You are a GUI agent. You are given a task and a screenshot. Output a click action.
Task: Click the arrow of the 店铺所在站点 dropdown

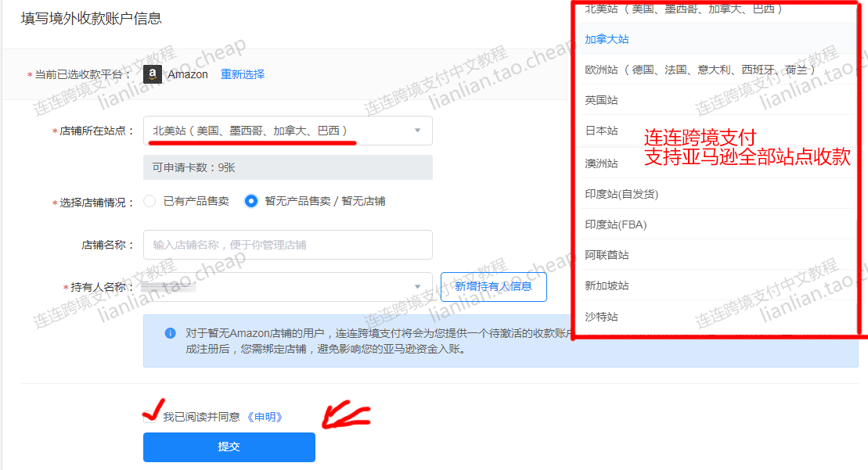pos(417,131)
